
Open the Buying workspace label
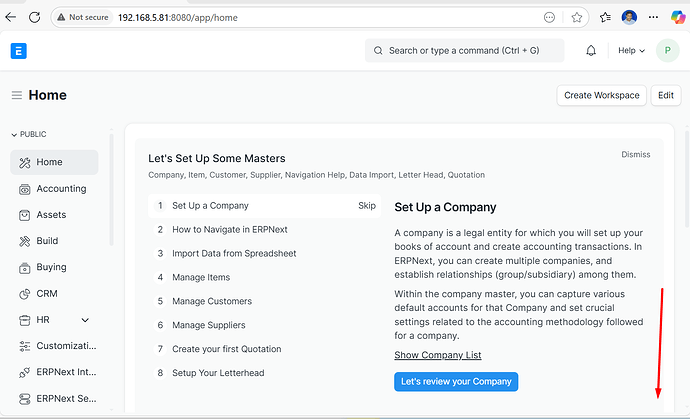51,267
